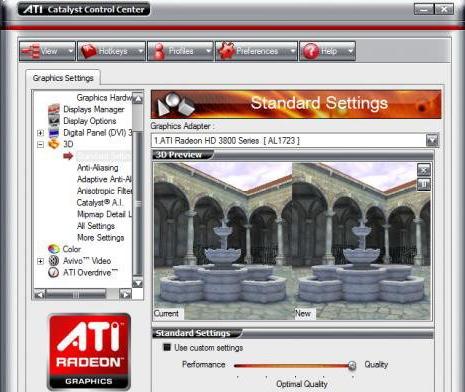Click the New preview image
Screen dimensions: 465x392
(x=361, y=241)
